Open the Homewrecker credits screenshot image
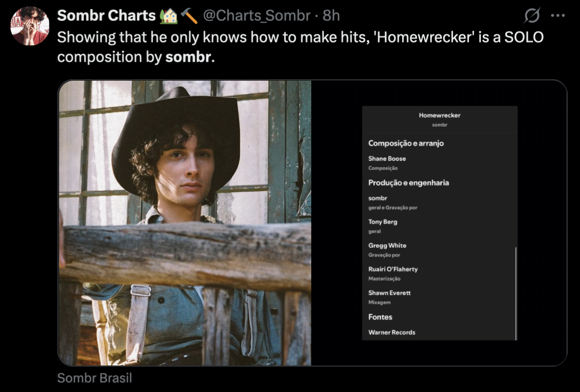Viewport: 580px width, 392px height. (439, 223)
